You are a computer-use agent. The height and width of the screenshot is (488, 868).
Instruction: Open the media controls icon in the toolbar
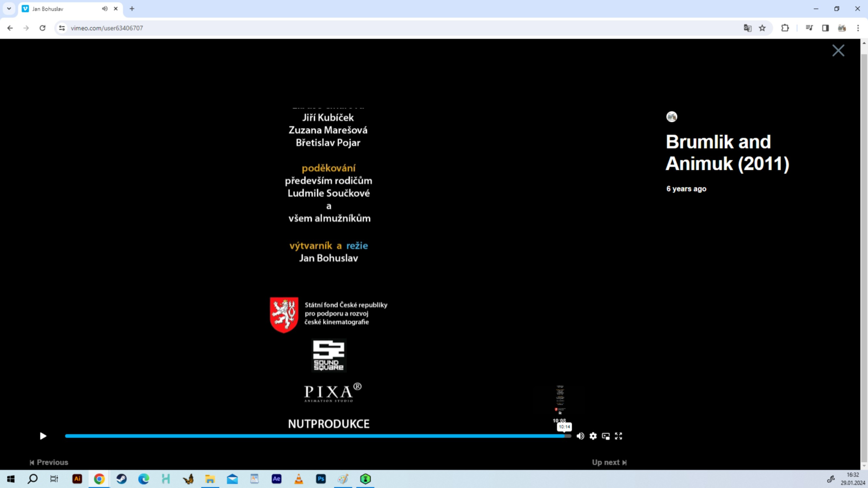[x=809, y=28]
